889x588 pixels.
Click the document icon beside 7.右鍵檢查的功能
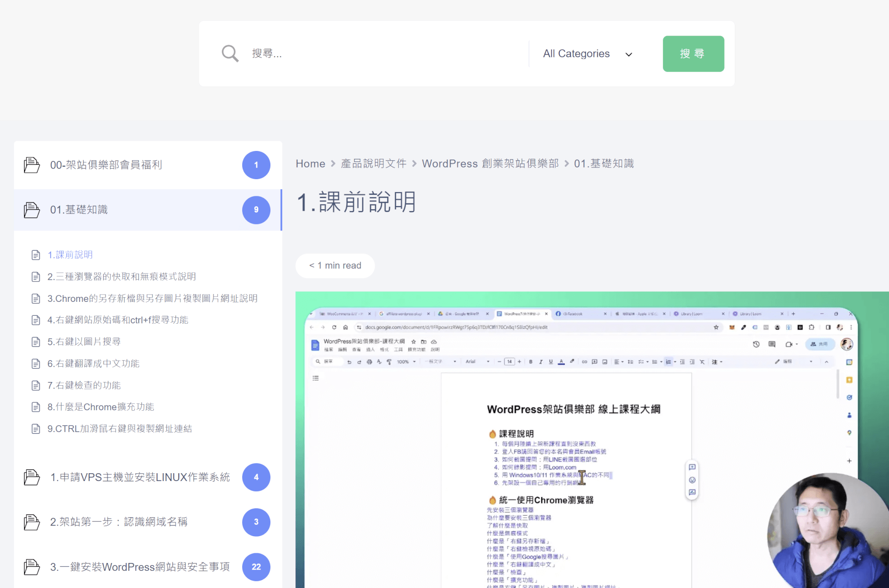click(x=36, y=385)
